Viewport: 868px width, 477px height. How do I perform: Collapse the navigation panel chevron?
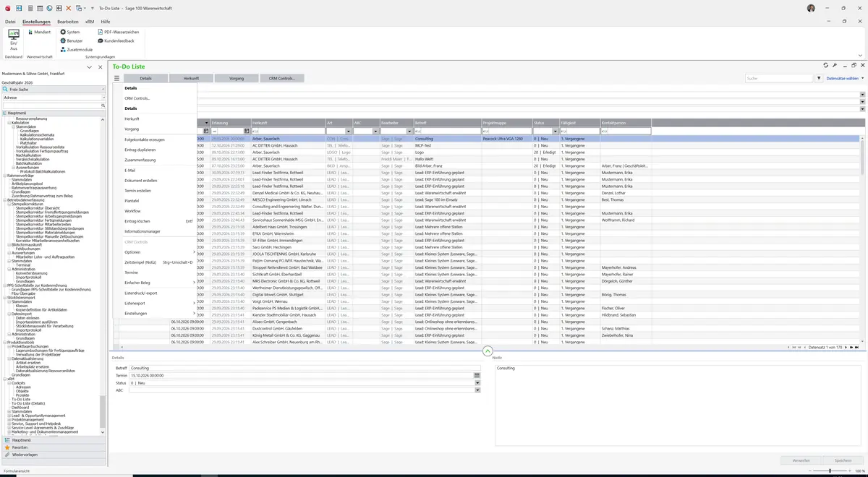click(x=90, y=66)
